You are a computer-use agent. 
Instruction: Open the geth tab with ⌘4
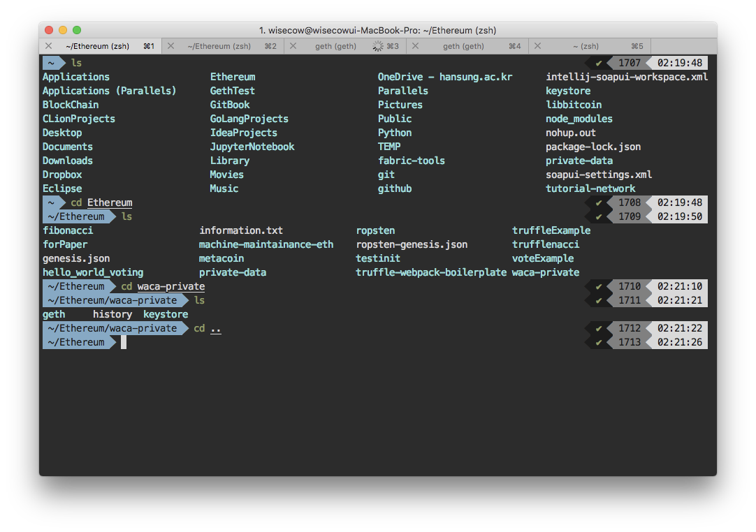coord(463,46)
